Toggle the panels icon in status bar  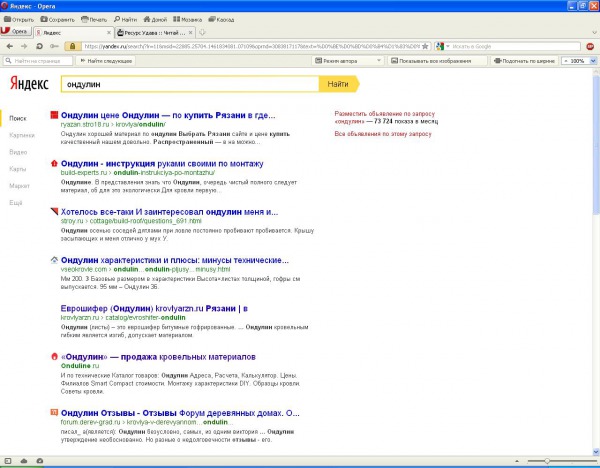8,461
